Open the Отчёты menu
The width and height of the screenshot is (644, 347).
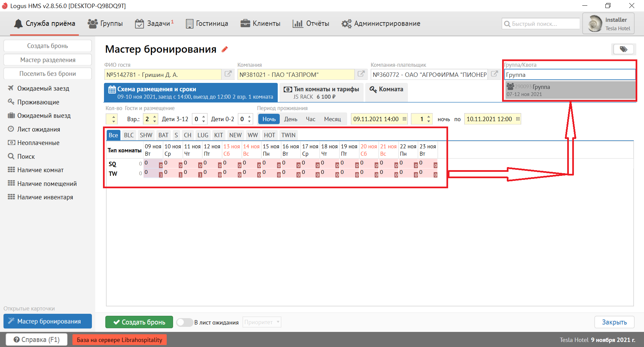311,23
